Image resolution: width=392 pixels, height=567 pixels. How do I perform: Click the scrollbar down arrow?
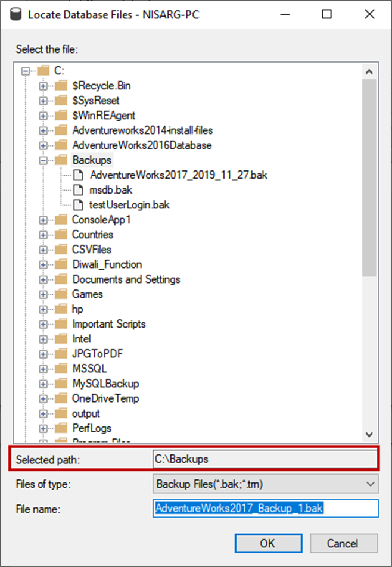(369, 435)
